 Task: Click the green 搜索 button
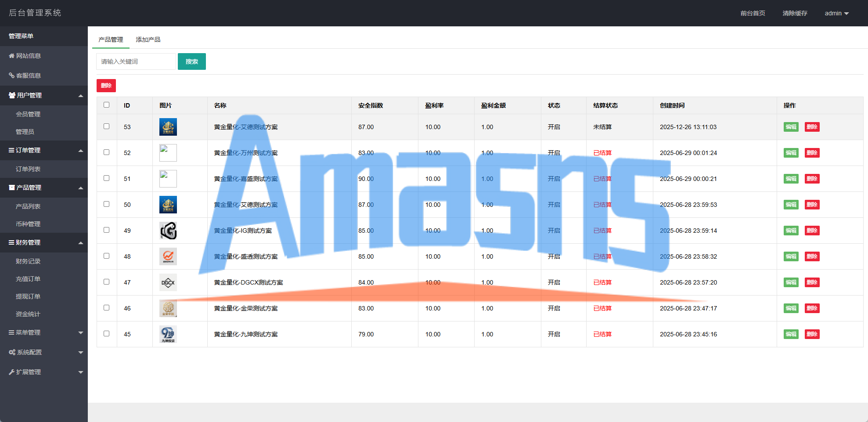coord(192,61)
